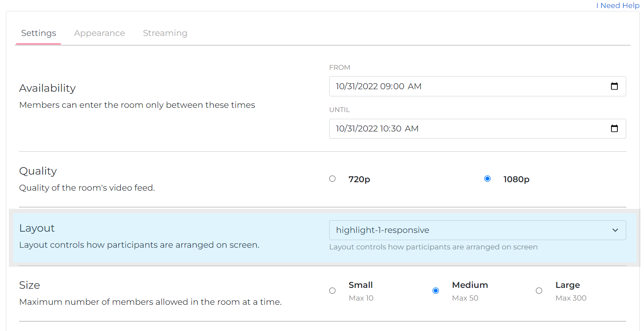This screenshot has width=644, height=331.
Task: Choose the Small room size option
Action: tap(332, 291)
